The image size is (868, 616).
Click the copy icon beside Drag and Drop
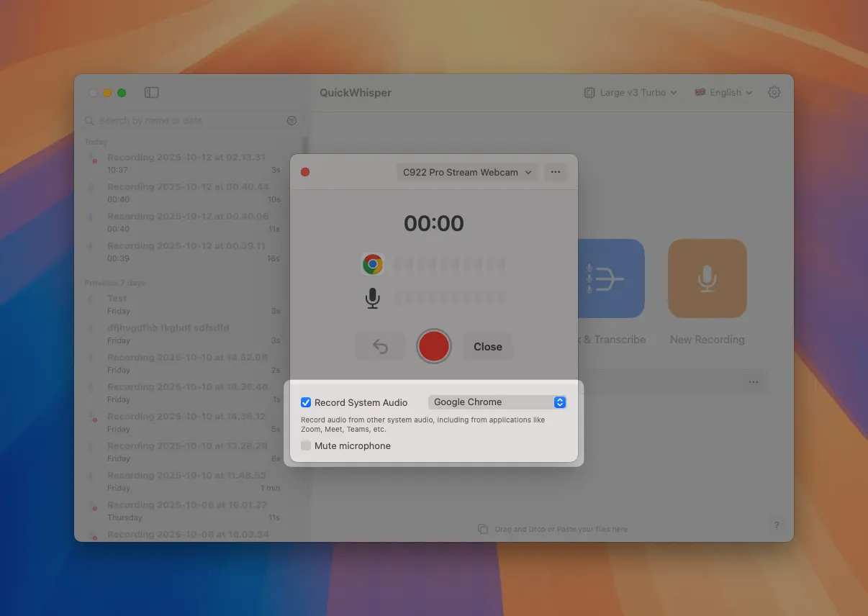tap(483, 529)
